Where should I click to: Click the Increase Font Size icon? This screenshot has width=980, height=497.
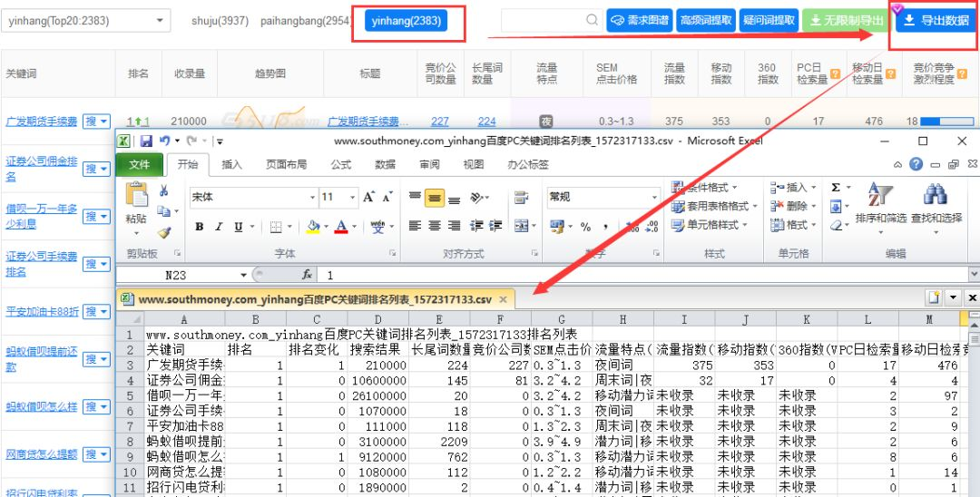pyautogui.click(x=368, y=198)
